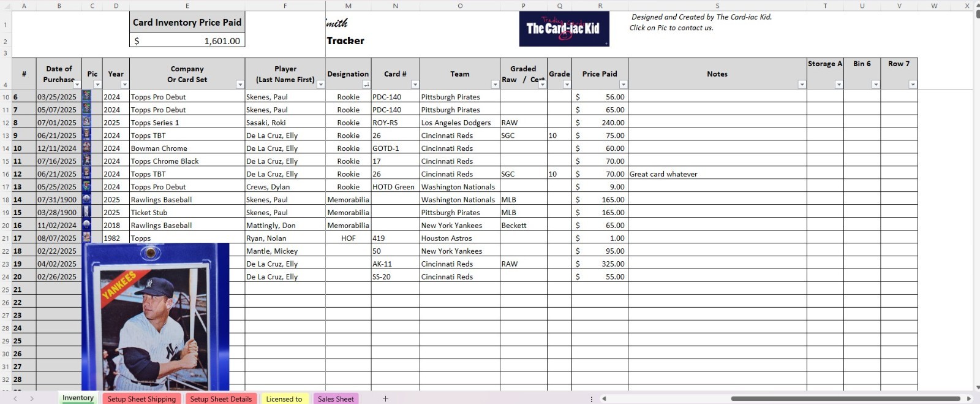Switch to the Inventory sheet tab

[78, 398]
